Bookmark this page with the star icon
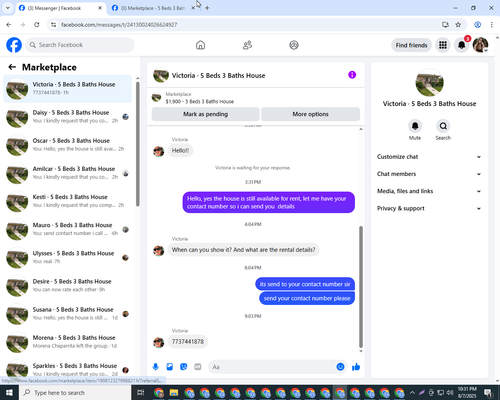Image resolution: width=500 pixels, height=400 pixels. [x=458, y=24]
